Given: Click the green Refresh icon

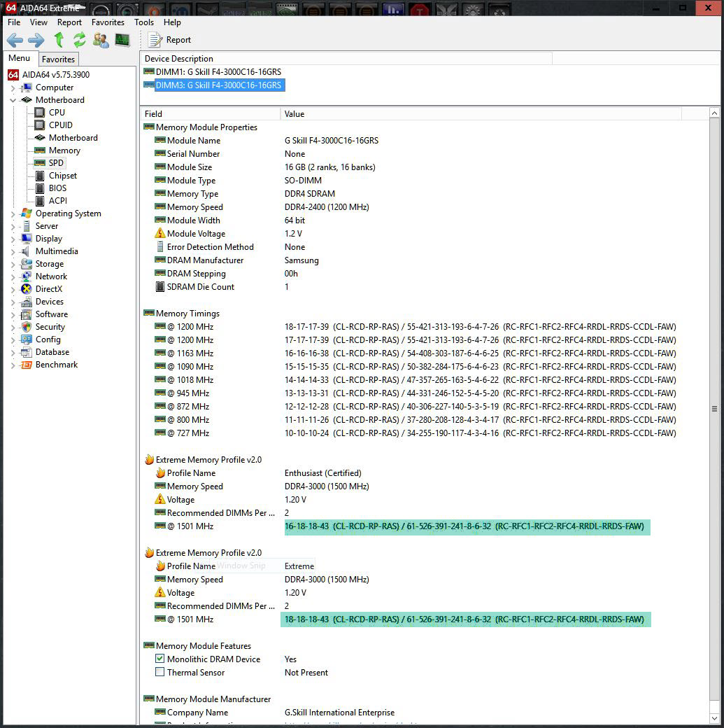Looking at the screenshot, I should tap(79, 40).
